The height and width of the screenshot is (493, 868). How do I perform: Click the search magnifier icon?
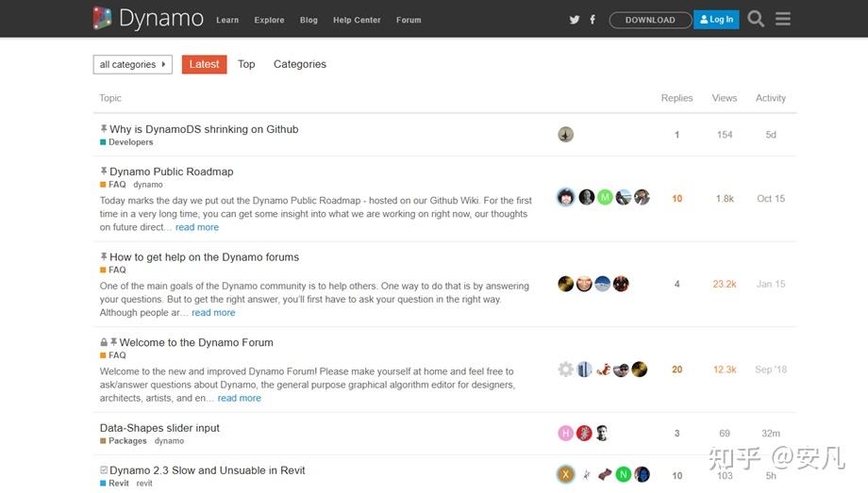756,19
